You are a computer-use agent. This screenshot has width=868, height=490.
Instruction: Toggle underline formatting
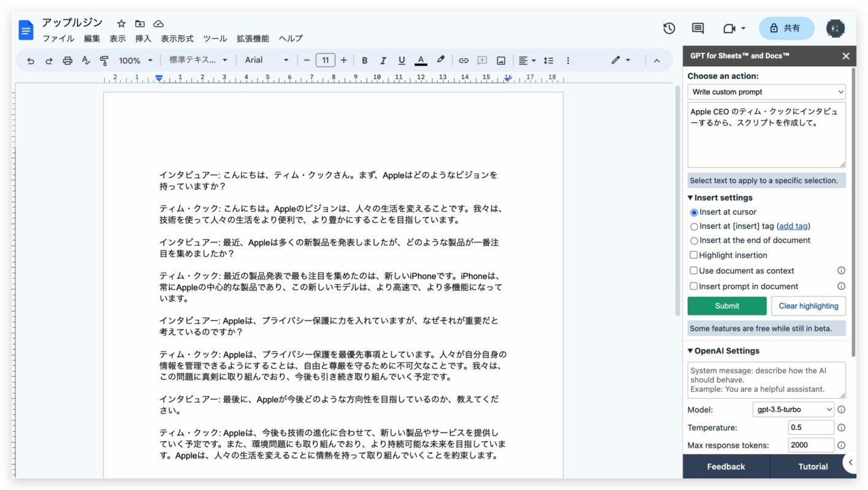tap(402, 61)
